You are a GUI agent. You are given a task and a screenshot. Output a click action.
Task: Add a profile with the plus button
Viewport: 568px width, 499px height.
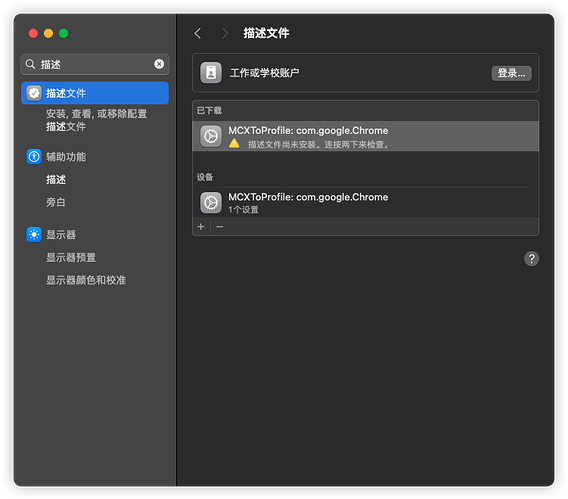tap(201, 227)
